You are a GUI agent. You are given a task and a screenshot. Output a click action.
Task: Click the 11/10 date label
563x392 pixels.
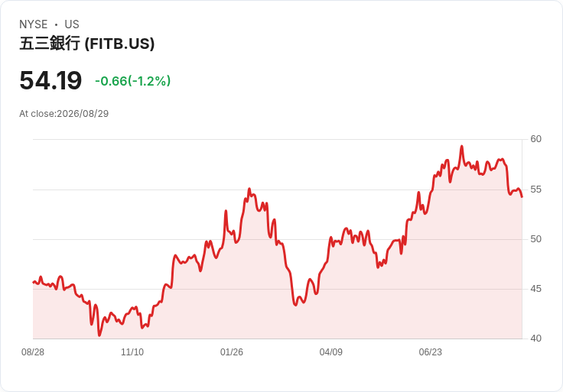[132, 352]
